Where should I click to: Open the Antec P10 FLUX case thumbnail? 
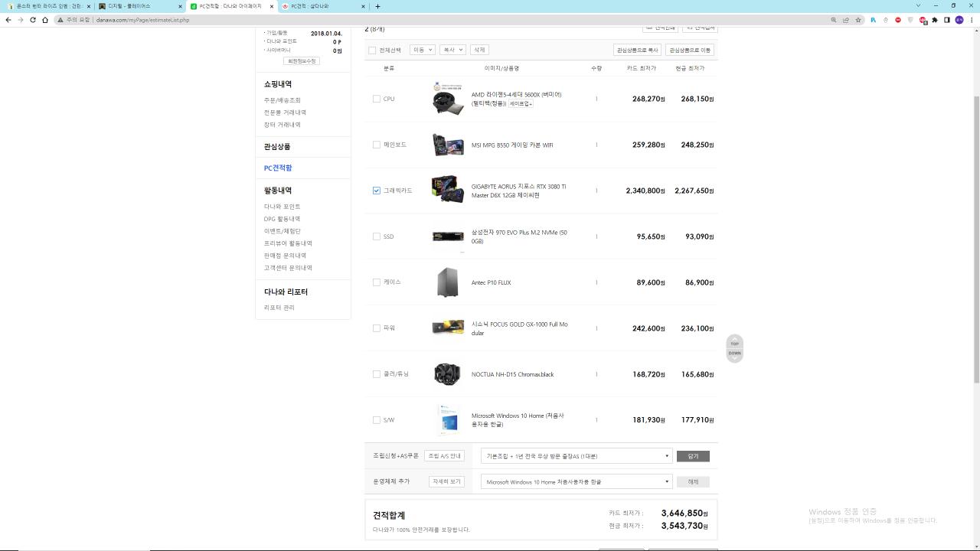[448, 282]
